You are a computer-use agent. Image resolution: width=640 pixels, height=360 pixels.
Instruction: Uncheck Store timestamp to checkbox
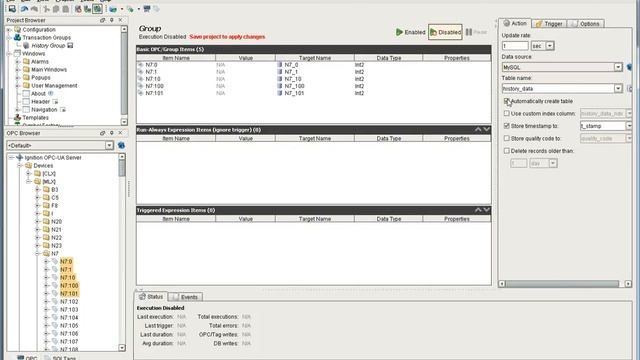507,126
